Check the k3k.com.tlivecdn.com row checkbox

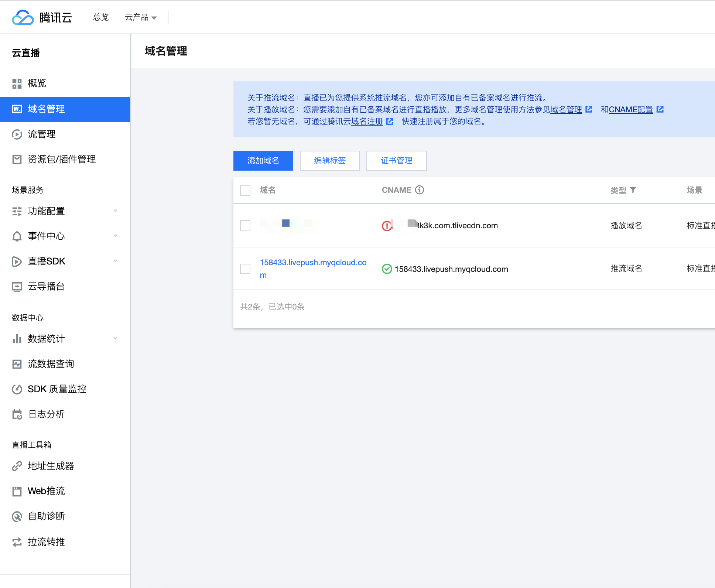(x=245, y=226)
